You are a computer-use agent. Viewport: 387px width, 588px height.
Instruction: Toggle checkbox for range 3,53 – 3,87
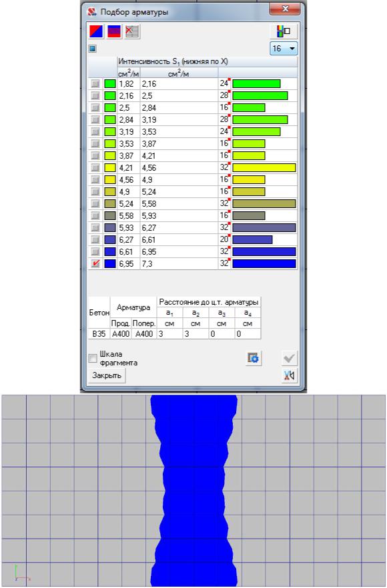[95, 143]
